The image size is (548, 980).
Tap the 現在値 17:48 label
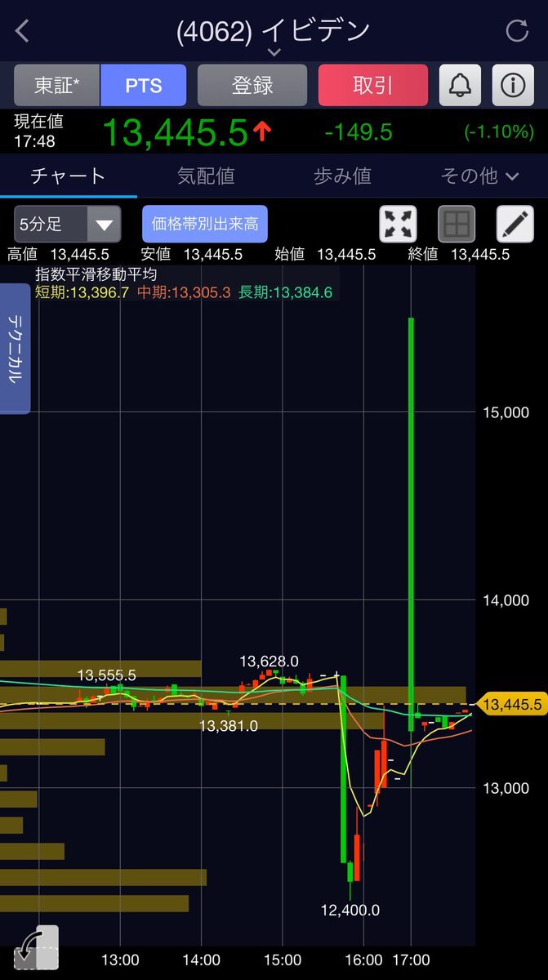(x=38, y=131)
